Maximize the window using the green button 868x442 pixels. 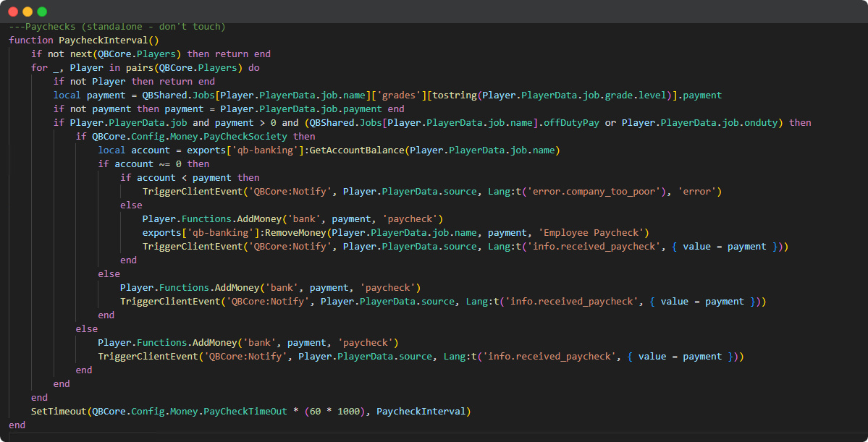coord(41,12)
